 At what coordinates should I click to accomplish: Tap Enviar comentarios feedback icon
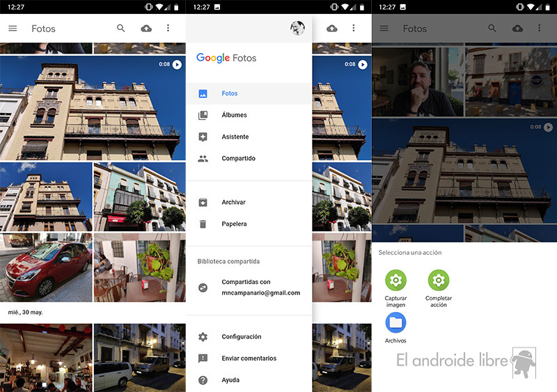(x=203, y=359)
